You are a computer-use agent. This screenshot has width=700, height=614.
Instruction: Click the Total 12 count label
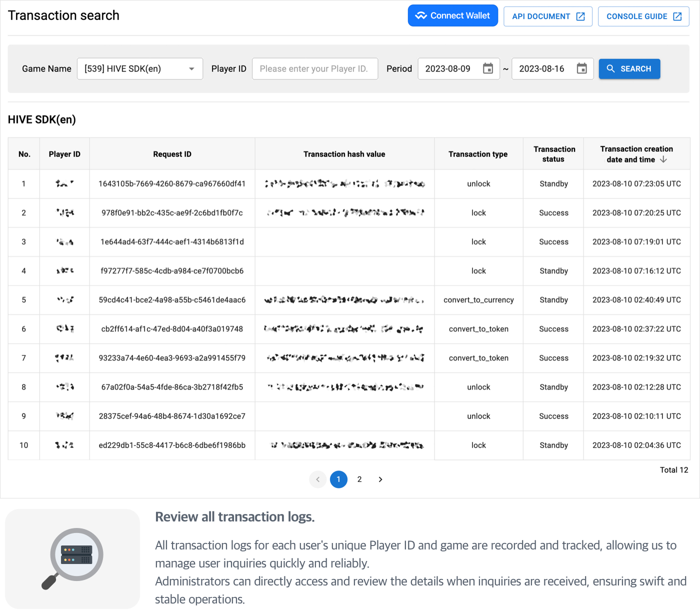(674, 469)
